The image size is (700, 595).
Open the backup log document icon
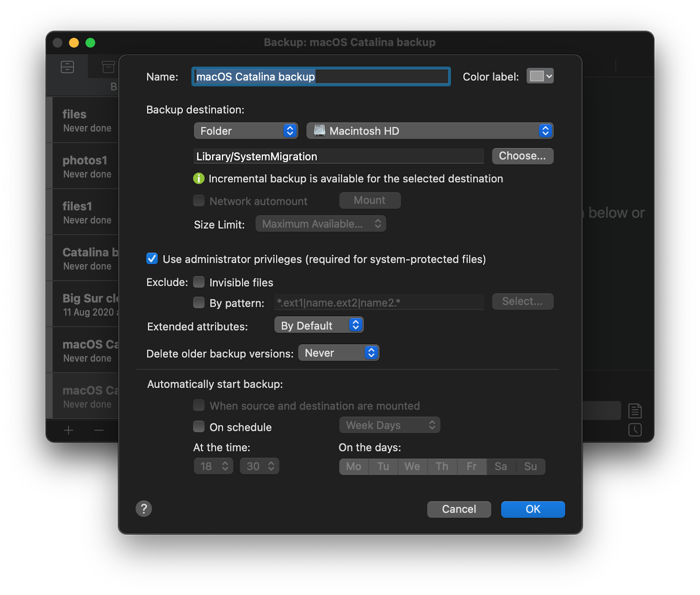click(x=635, y=410)
